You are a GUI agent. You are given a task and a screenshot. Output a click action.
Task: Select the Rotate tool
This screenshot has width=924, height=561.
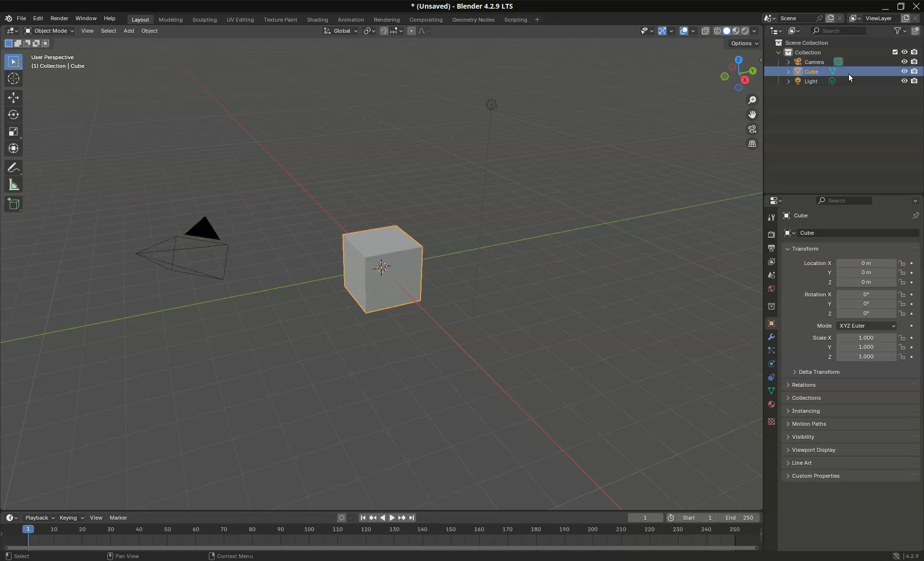point(13,115)
